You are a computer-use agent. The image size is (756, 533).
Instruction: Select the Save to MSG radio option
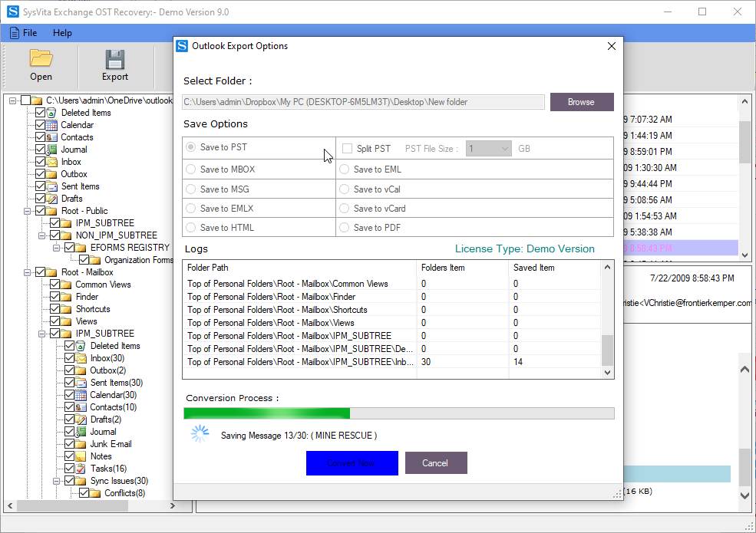tap(191, 189)
